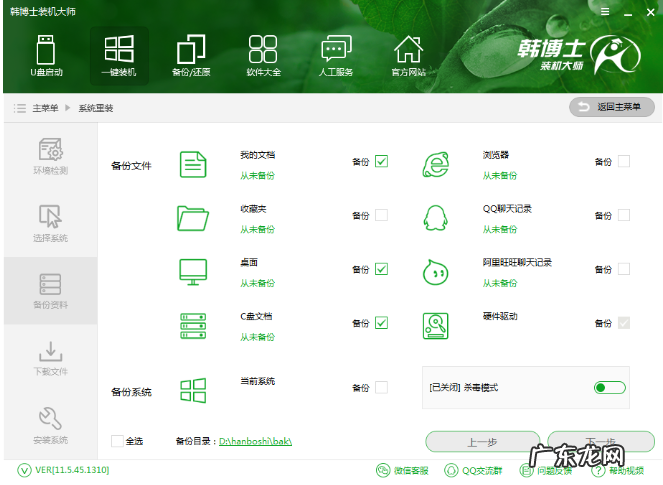Select the 备份资料 backup data step
The width and height of the screenshot is (663, 485).
pos(51,291)
